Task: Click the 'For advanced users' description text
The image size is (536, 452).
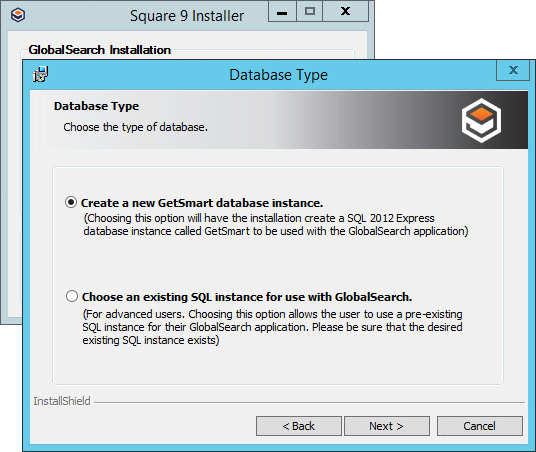Action: coord(272,327)
